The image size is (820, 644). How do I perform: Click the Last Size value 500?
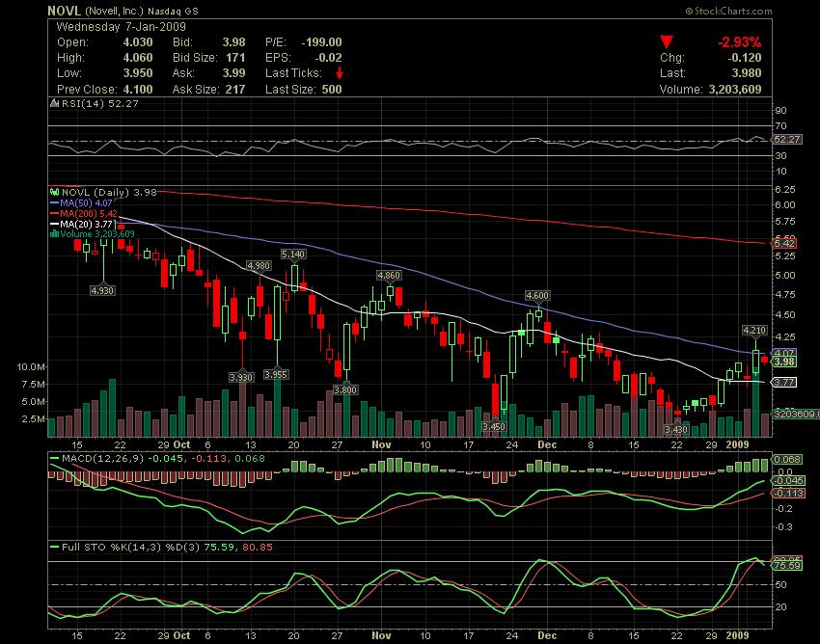[x=332, y=90]
